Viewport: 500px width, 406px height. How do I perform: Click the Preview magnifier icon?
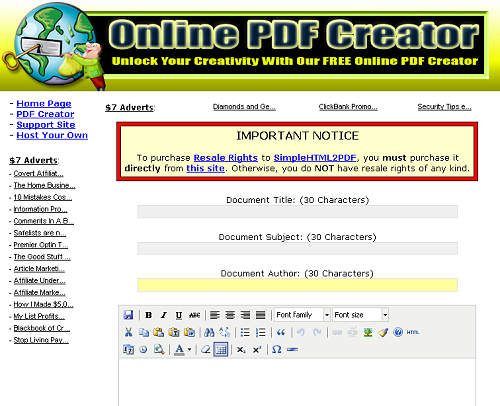(159, 349)
